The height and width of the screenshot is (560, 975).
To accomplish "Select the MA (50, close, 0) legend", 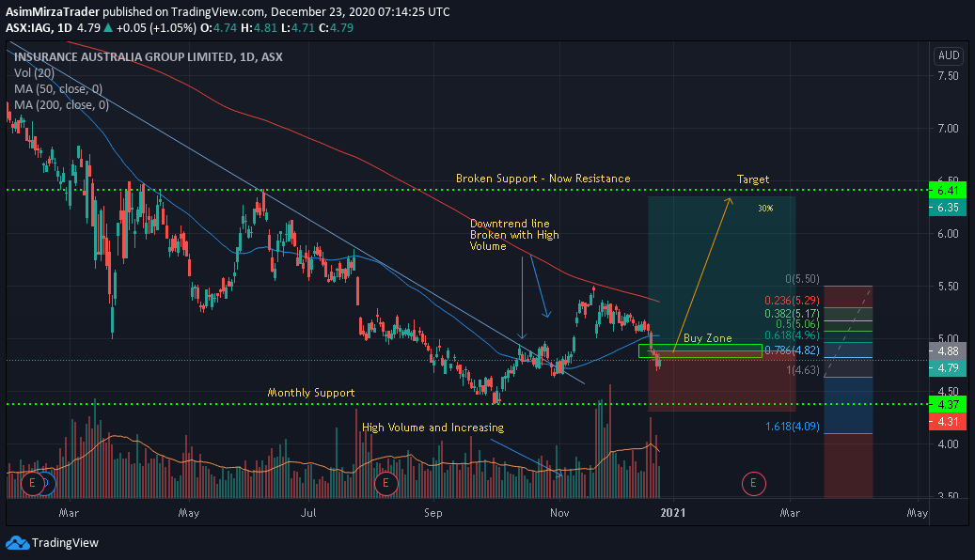I will click(x=58, y=89).
